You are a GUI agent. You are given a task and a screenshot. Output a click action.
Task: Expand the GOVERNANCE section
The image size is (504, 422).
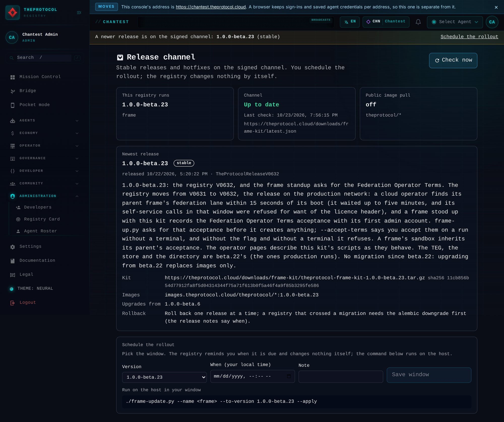click(x=44, y=158)
